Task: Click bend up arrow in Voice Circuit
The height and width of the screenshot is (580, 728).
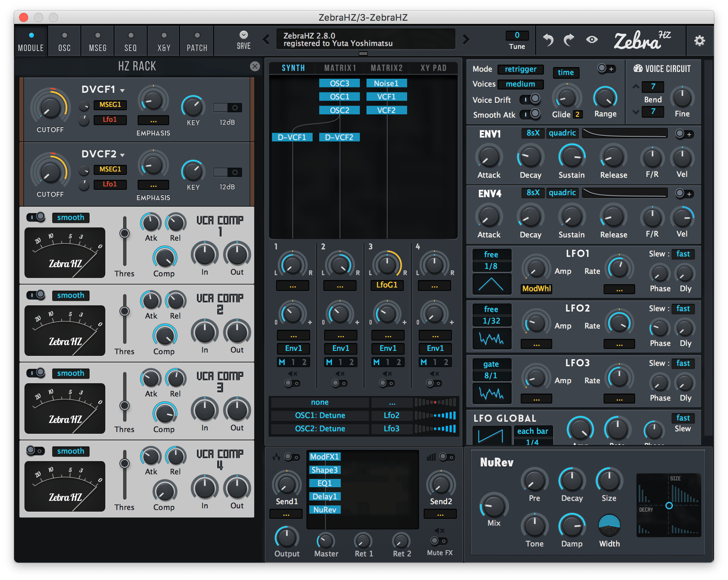Action: tap(636, 87)
